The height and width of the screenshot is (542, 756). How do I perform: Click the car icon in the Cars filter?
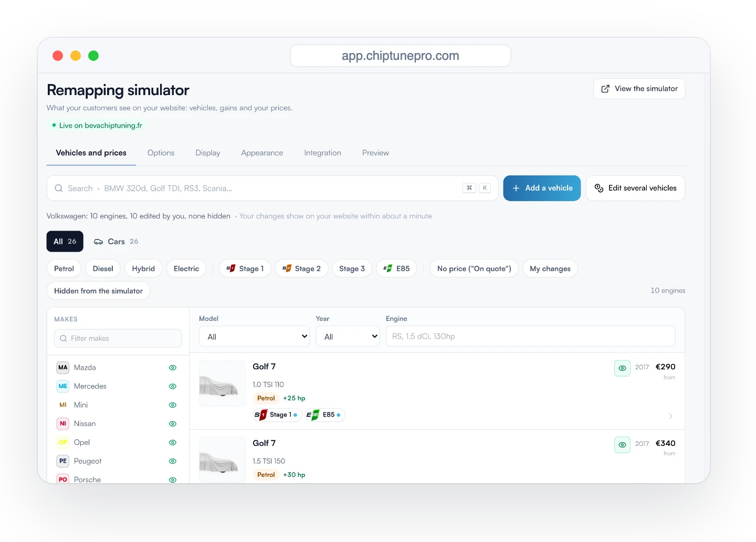pyautogui.click(x=98, y=242)
